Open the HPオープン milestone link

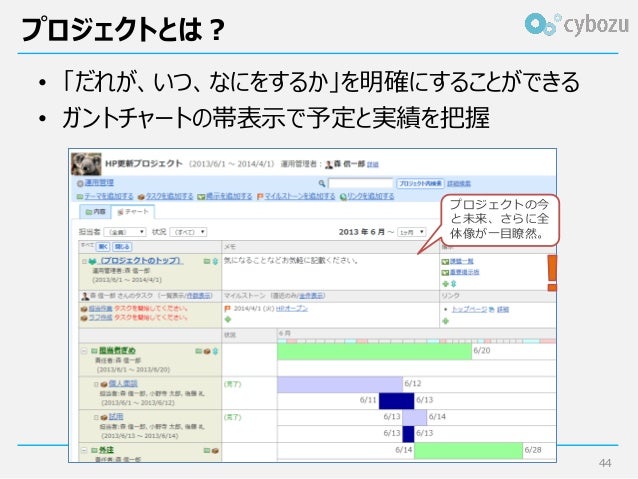click(292, 308)
